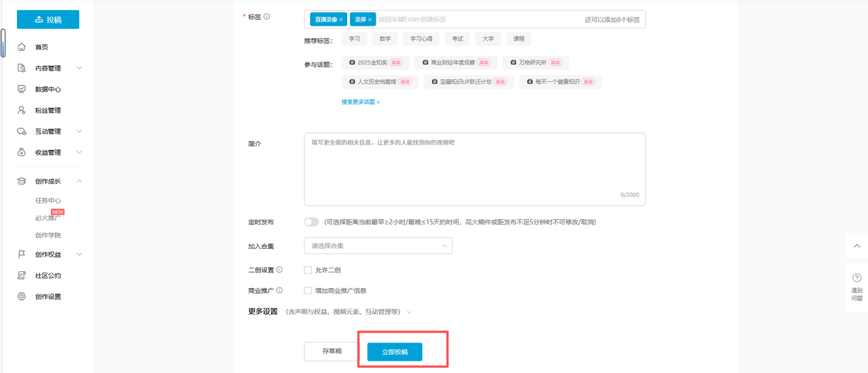868x373 pixels.
Task: Open the 请选择合集 dropdown
Action: (378, 246)
